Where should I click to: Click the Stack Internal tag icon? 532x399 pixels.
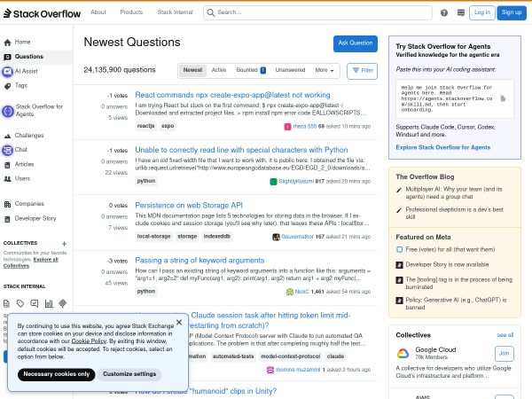20,303
